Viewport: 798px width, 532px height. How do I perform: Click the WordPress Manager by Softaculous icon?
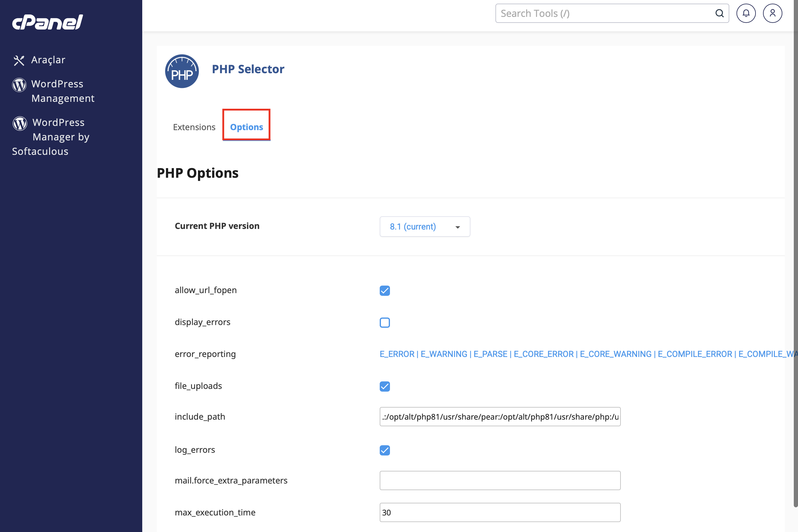tap(20, 124)
